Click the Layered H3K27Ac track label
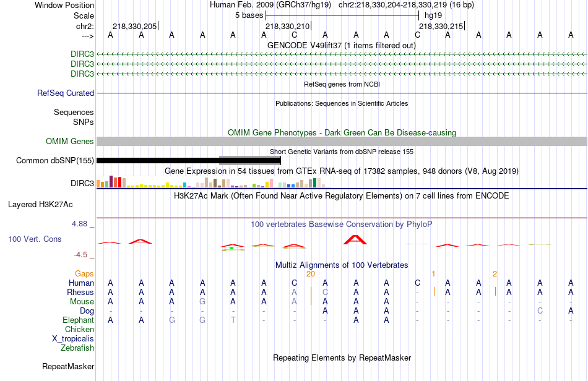This screenshot has height=381, width=588. [40, 205]
